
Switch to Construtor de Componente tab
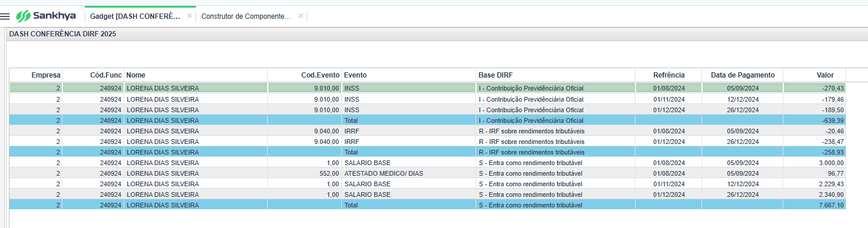(x=246, y=16)
